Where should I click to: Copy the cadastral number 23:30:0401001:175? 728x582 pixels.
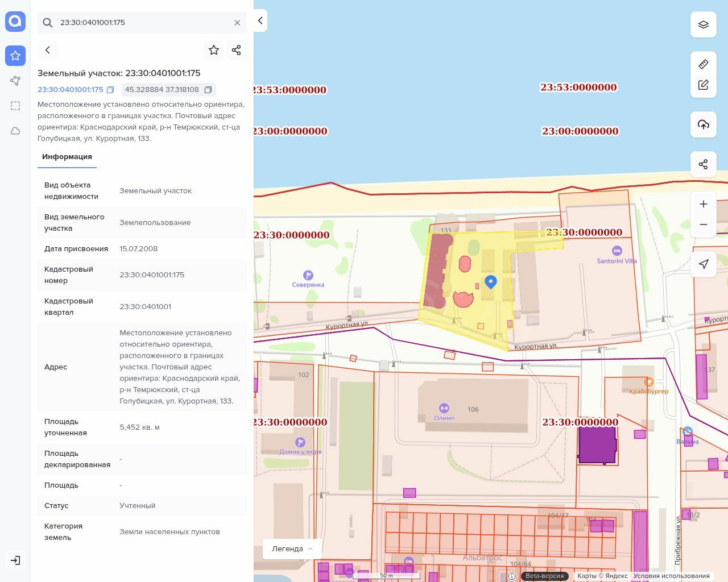pyautogui.click(x=110, y=90)
